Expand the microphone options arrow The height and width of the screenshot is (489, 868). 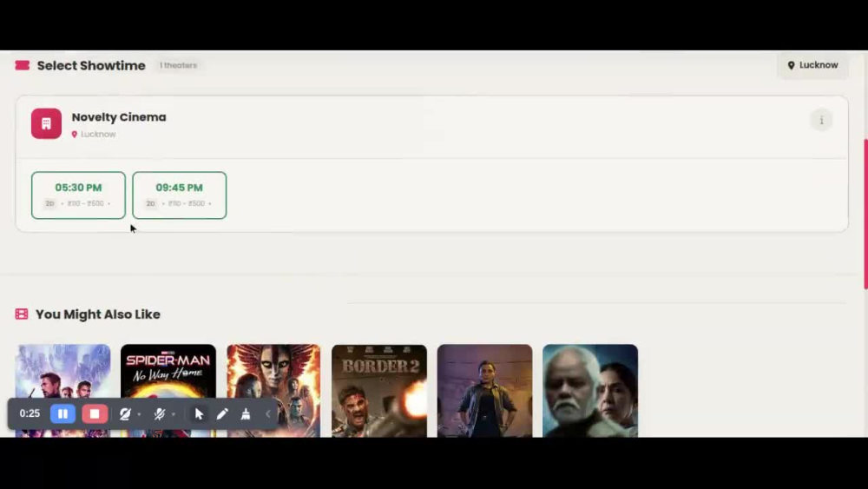coord(174,414)
